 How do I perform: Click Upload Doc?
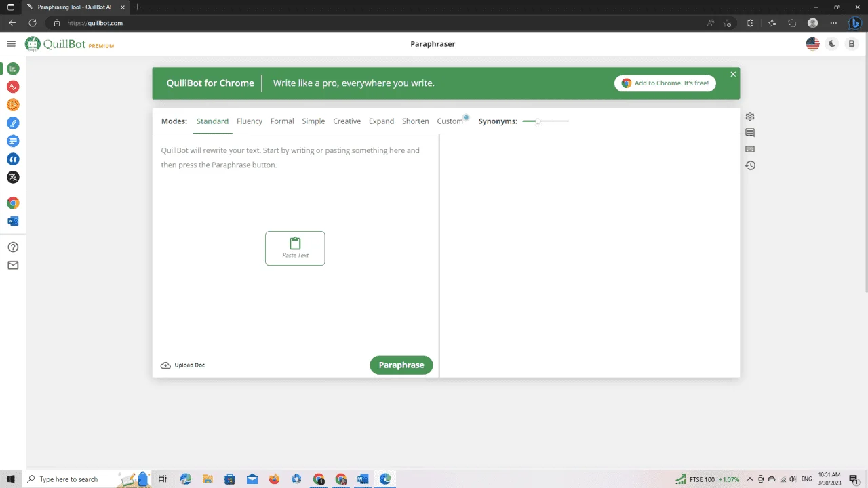(x=182, y=365)
